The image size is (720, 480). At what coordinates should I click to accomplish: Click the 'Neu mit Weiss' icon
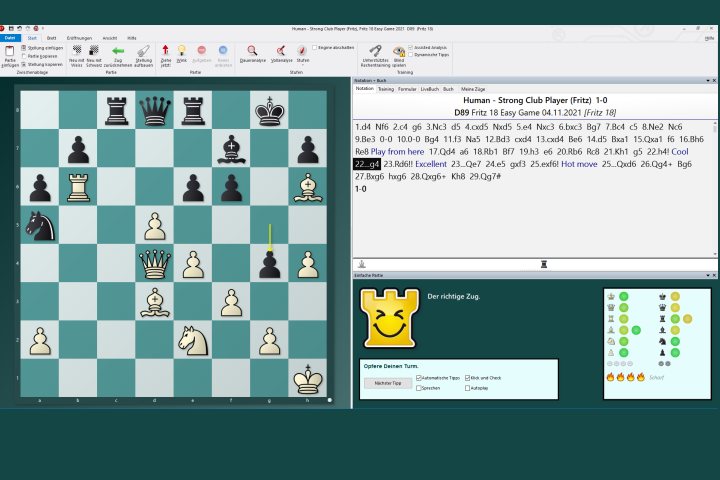[74, 50]
